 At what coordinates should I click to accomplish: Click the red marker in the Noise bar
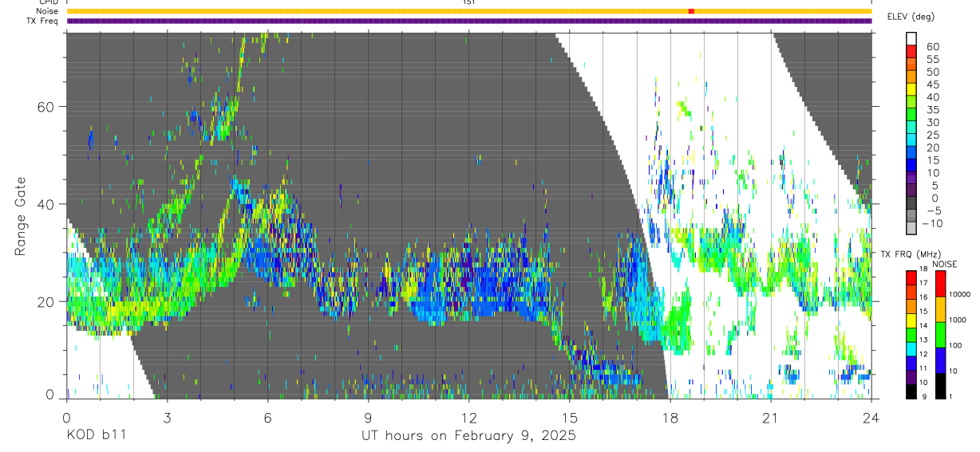coord(691,11)
